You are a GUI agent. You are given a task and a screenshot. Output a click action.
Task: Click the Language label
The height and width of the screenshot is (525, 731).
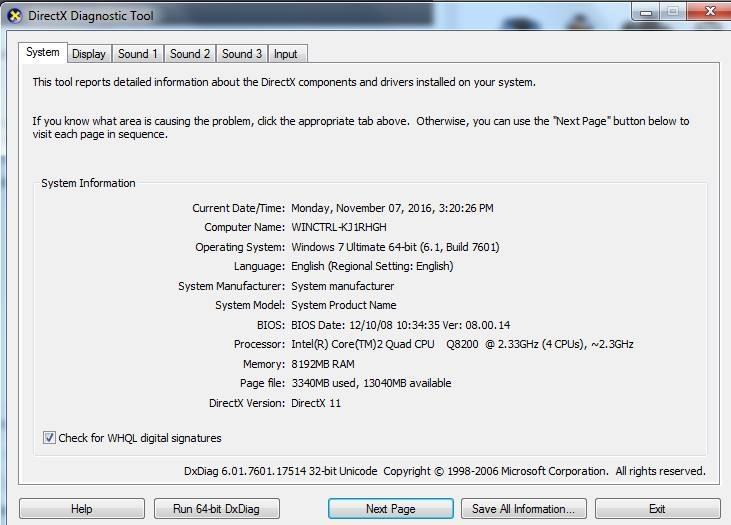[259, 266]
